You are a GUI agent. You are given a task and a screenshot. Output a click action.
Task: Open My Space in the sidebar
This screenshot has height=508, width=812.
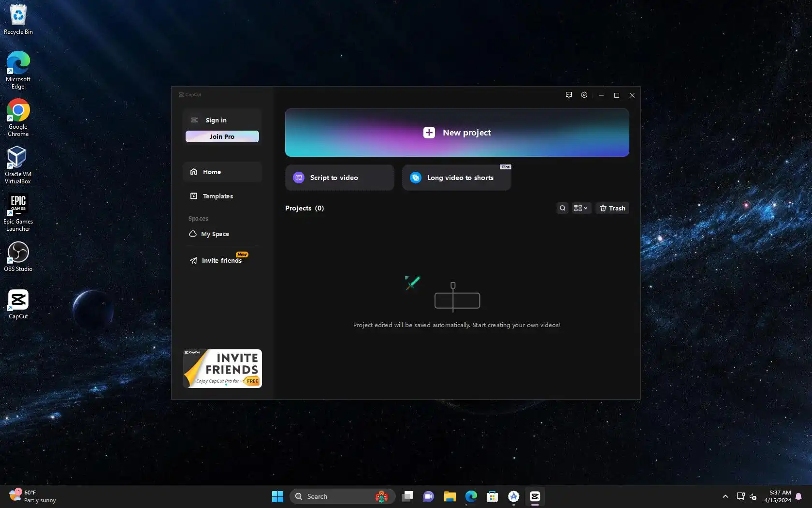(222, 234)
